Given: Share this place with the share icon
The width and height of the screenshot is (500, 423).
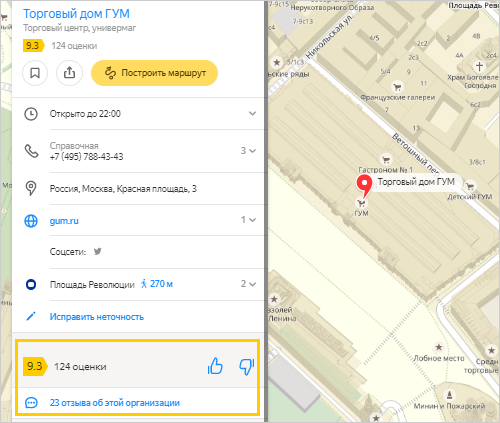Looking at the screenshot, I should [x=69, y=73].
